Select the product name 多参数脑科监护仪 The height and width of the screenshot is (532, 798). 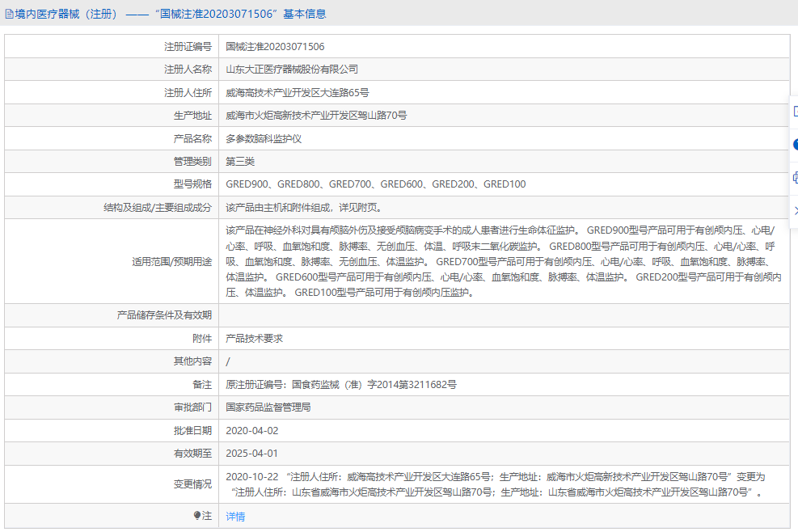pos(264,138)
